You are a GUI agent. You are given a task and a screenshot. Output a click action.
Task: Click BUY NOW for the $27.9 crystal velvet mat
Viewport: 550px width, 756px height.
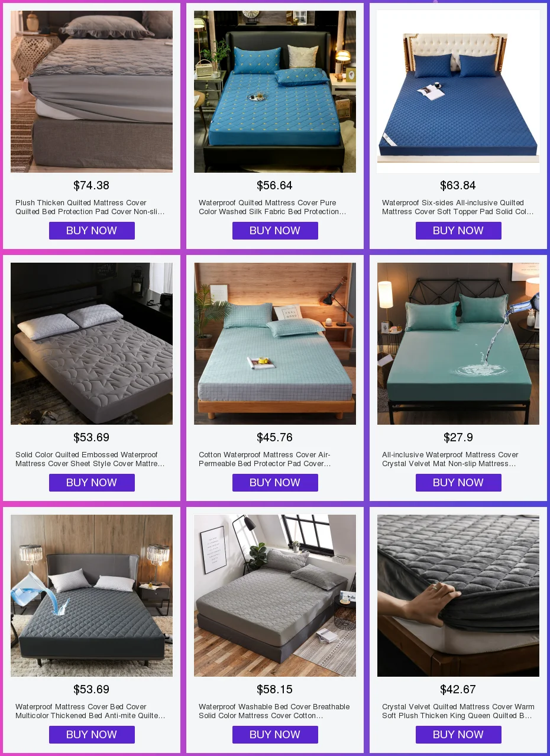[x=458, y=483]
